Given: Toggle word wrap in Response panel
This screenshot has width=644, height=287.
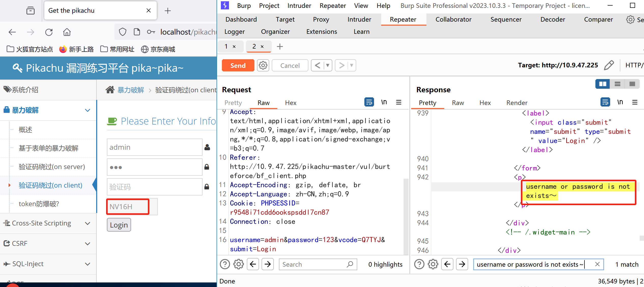Looking at the screenshot, I should click(605, 102).
